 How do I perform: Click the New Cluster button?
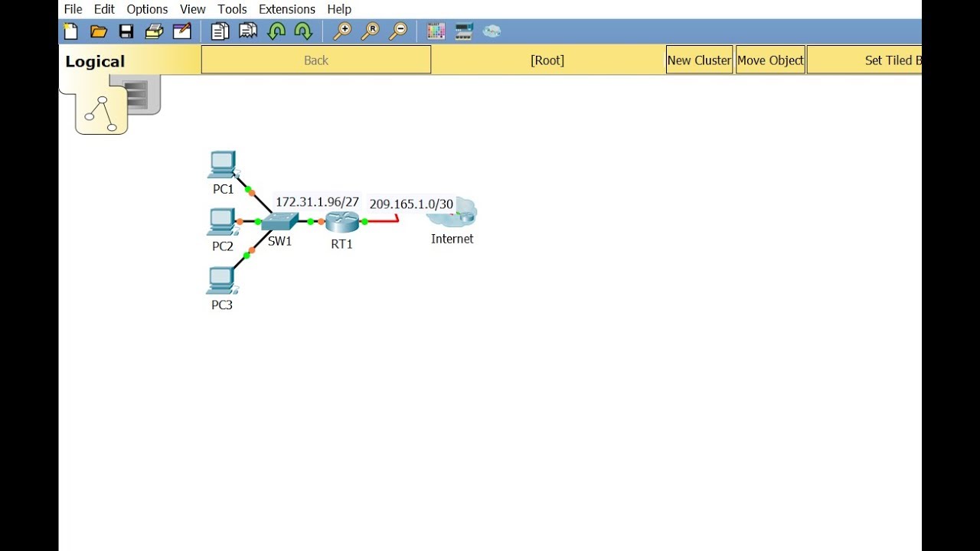click(x=699, y=60)
